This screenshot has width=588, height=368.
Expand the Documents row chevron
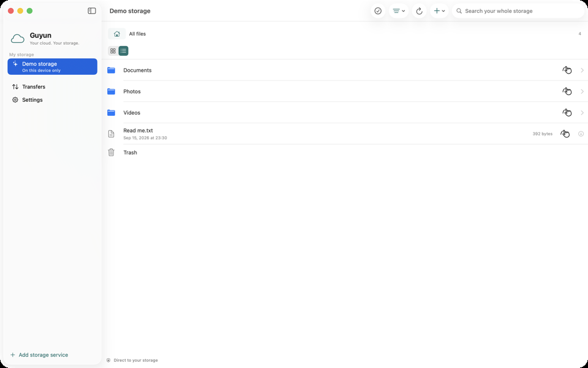(x=582, y=70)
